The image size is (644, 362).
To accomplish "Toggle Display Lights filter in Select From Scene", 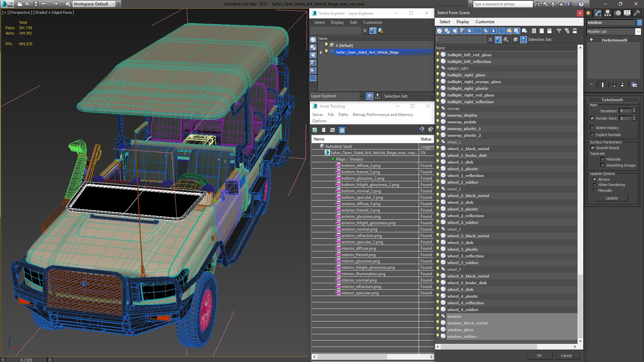I will (x=455, y=31).
